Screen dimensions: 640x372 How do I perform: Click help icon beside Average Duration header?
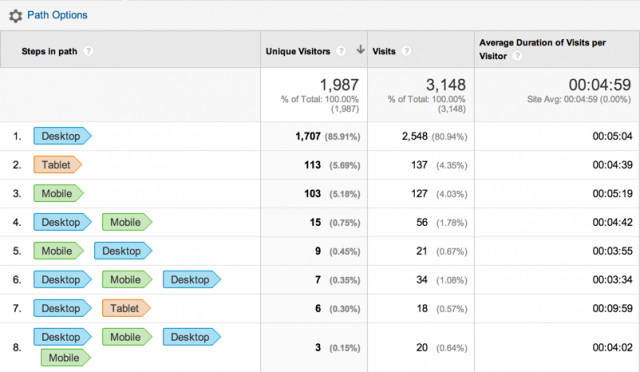pyautogui.click(x=517, y=56)
